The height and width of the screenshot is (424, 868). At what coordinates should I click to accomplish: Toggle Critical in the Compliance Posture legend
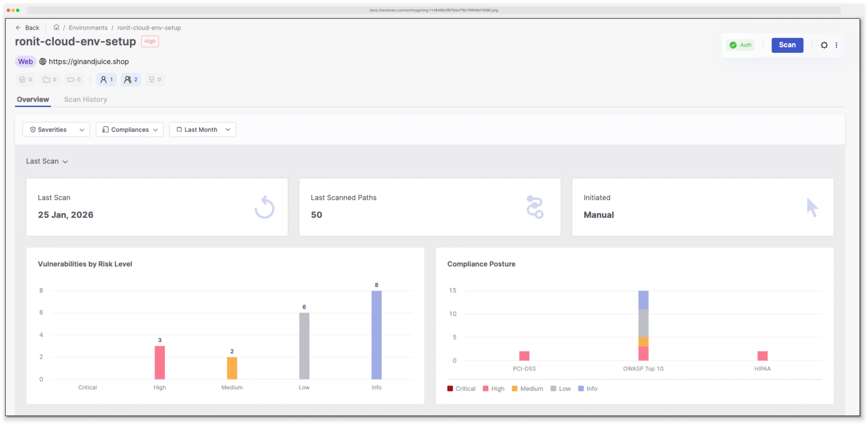[x=450, y=388]
